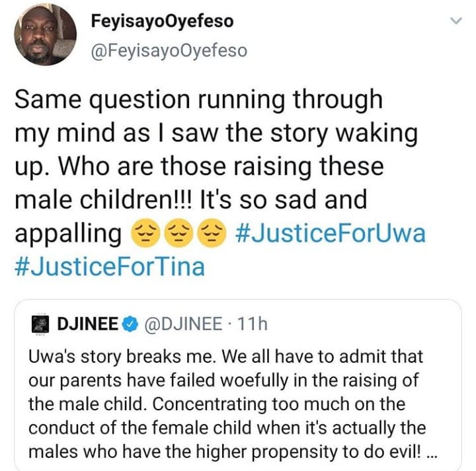Viewport: 476px width, 471px height.
Task: Open the #JusticeForTina hashtag
Action: pos(110,267)
